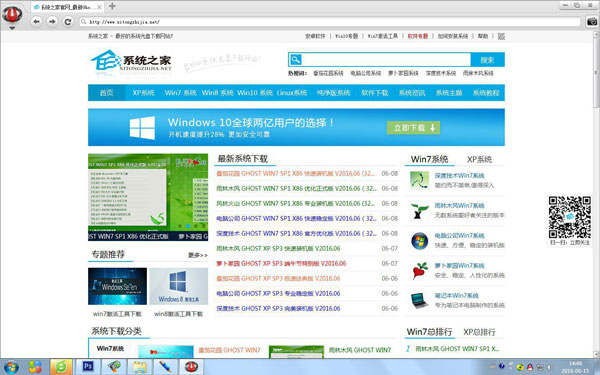Click the 深度技术Win7系统 icon

click(x=419, y=180)
